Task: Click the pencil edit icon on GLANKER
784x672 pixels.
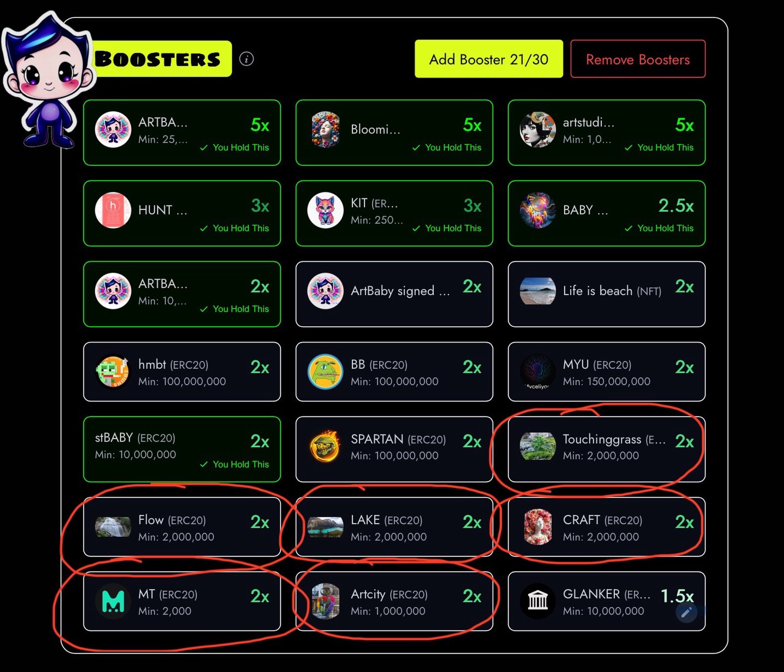Action: 686,612
